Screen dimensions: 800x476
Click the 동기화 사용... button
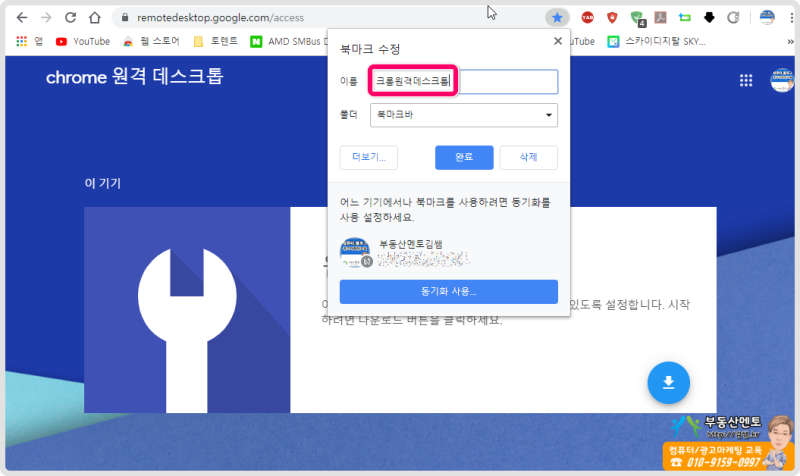[448, 291]
